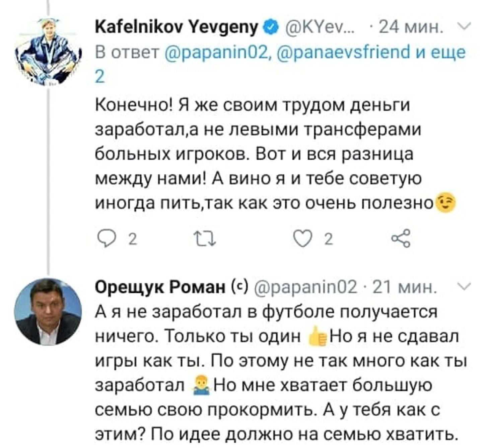Open the @panaevsfriend mention link
Viewport: 489px width, 448px height.
coord(344,52)
